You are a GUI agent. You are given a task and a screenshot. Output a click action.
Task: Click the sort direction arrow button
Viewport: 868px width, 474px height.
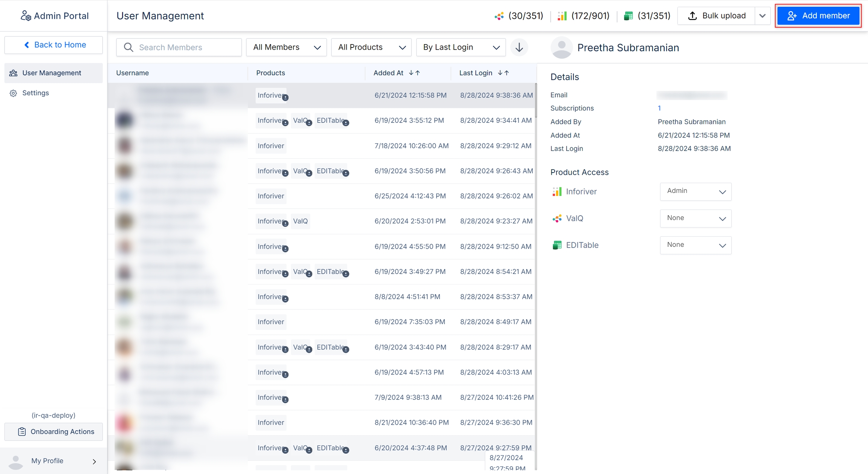(519, 47)
